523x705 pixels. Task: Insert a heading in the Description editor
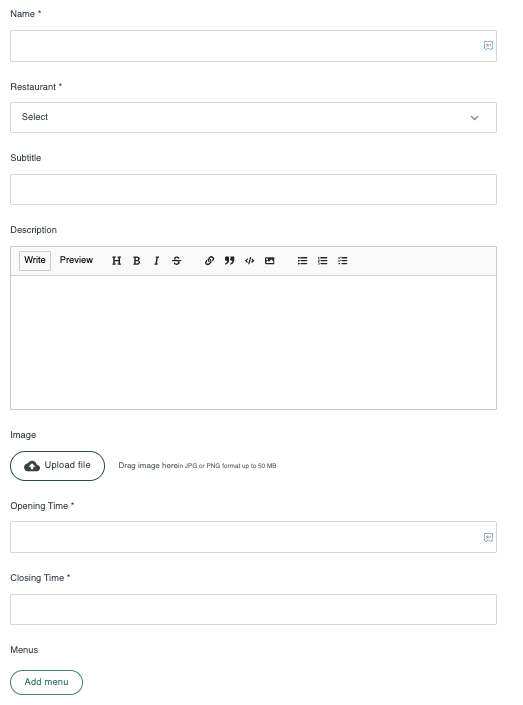point(116,261)
